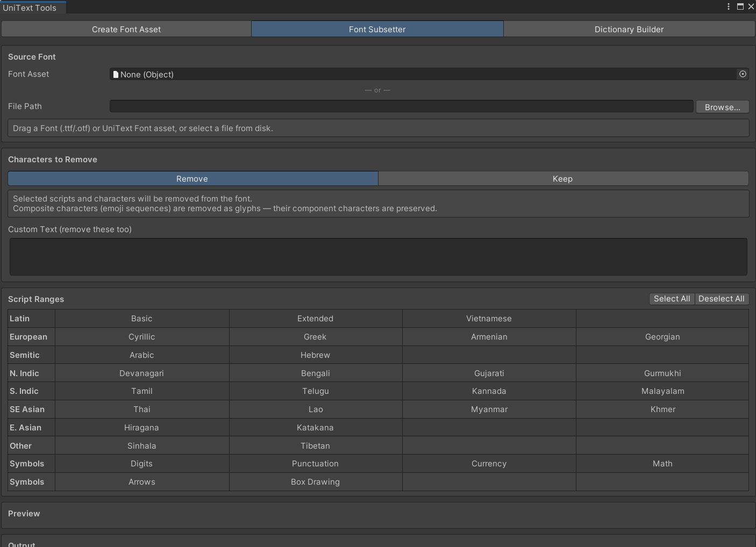
Task: Toggle the Tibetan script range
Action: (316, 446)
